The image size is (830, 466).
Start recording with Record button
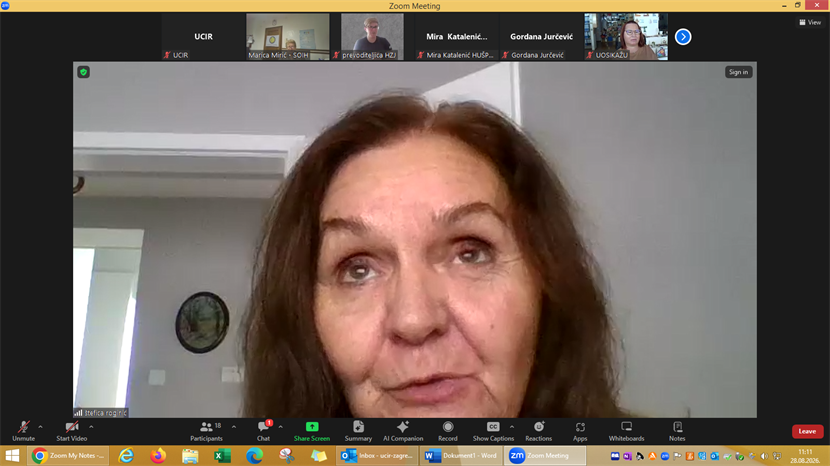(x=448, y=431)
